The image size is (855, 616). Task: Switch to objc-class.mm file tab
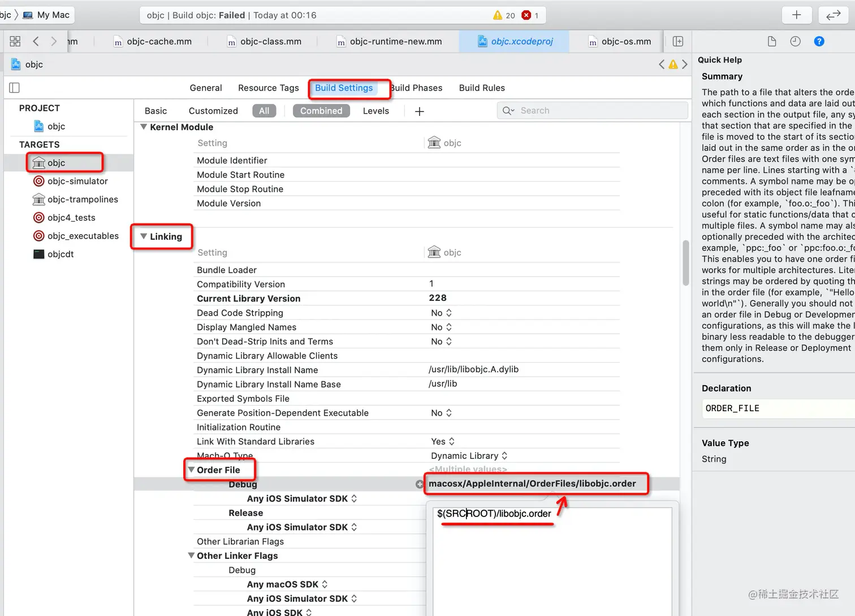pos(264,41)
